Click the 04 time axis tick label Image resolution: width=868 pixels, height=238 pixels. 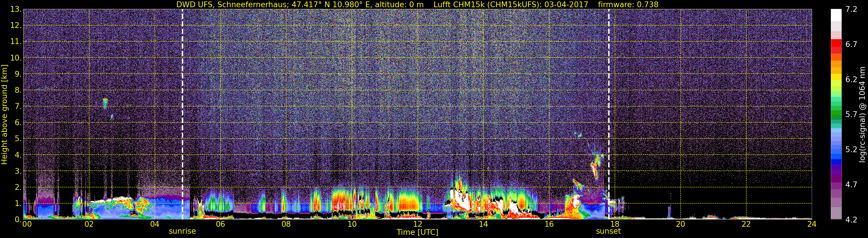tap(155, 224)
